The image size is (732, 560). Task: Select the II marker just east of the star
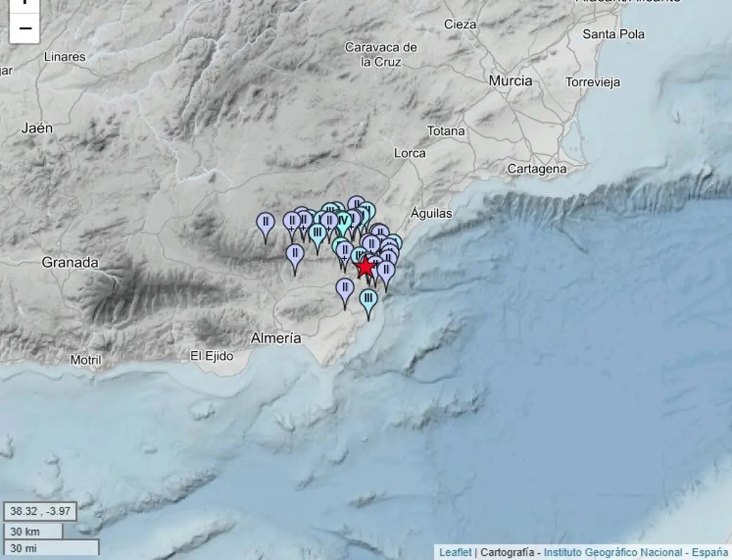(386, 275)
